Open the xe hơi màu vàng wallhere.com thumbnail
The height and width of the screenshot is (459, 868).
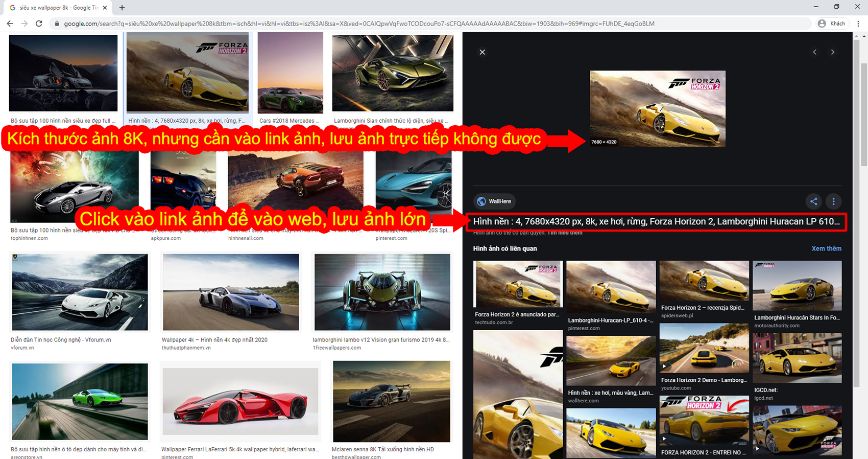point(611,361)
